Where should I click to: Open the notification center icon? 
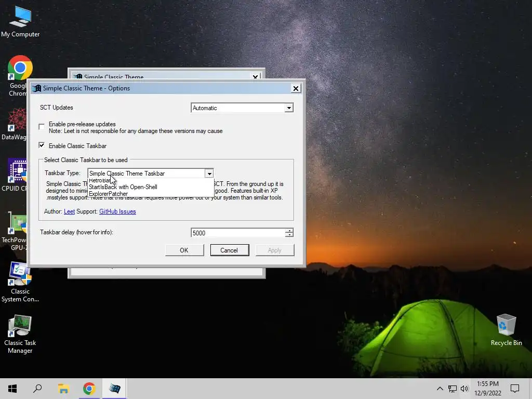515,389
